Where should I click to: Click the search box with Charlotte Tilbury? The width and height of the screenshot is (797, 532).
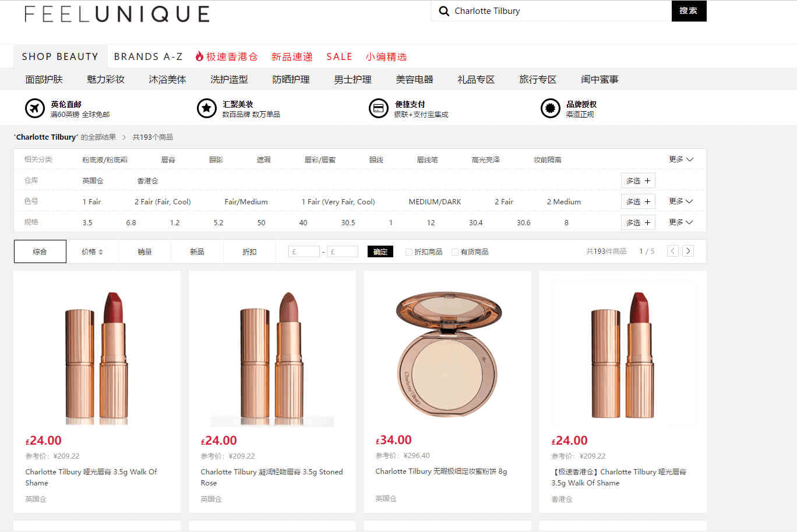click(x=551, y=11)
